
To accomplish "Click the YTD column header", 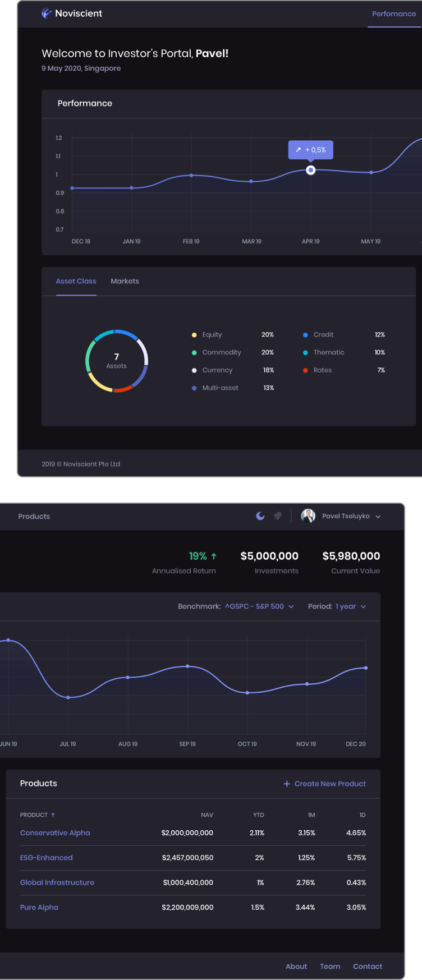I will point(259,815).
